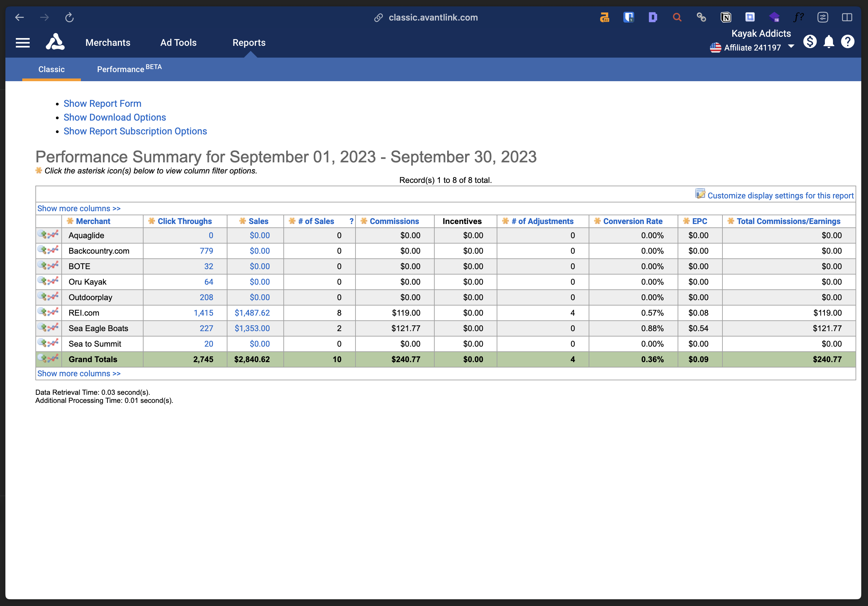Click the trend chart icon for Oru Kayak
This screenshot has height=606, width=868.
pyautogui.click(x=53, y=281)
